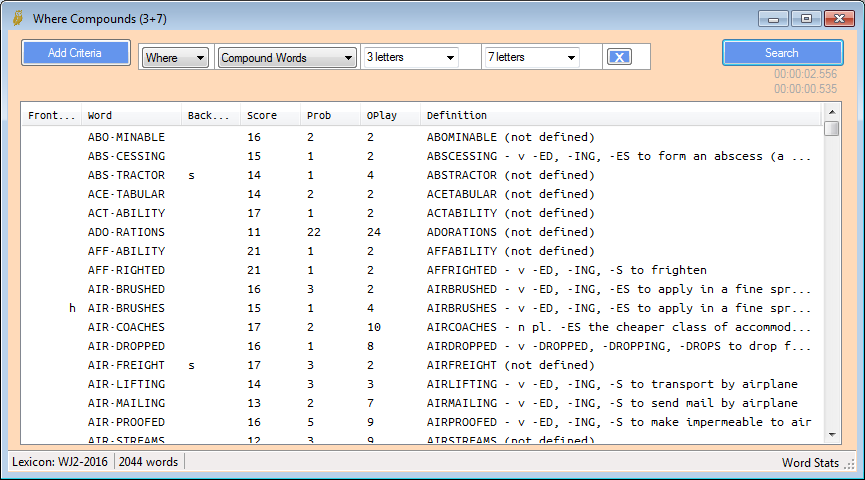Open the Compound Words criteria dropdown
This screenshot has height=480, width=865.
pyautogui.click(x=286, y=57)
